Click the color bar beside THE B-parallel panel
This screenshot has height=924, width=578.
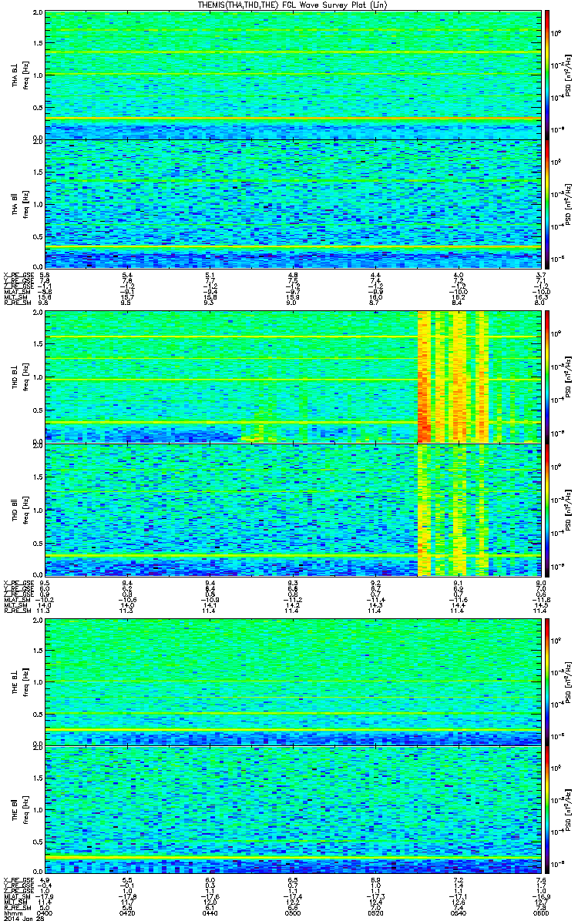[x=548, y=810]
